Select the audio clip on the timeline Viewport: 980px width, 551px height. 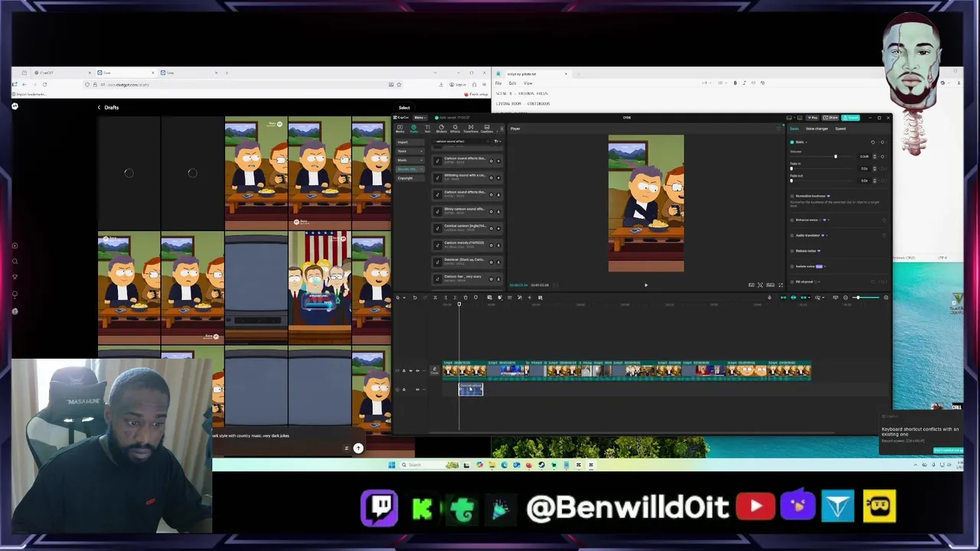click(471, 390)
